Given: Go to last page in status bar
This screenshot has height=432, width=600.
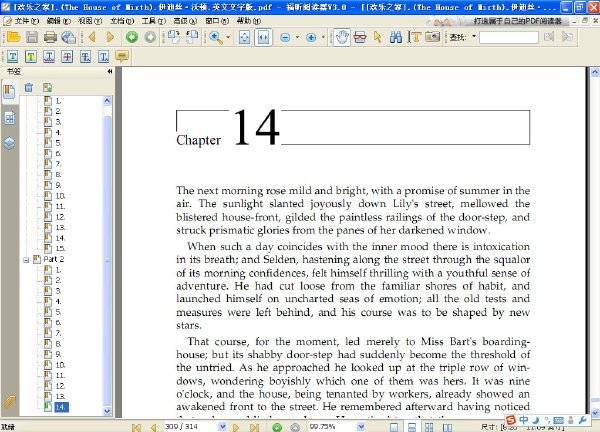Looking at the screenshot, I should [x=254, y=427].
